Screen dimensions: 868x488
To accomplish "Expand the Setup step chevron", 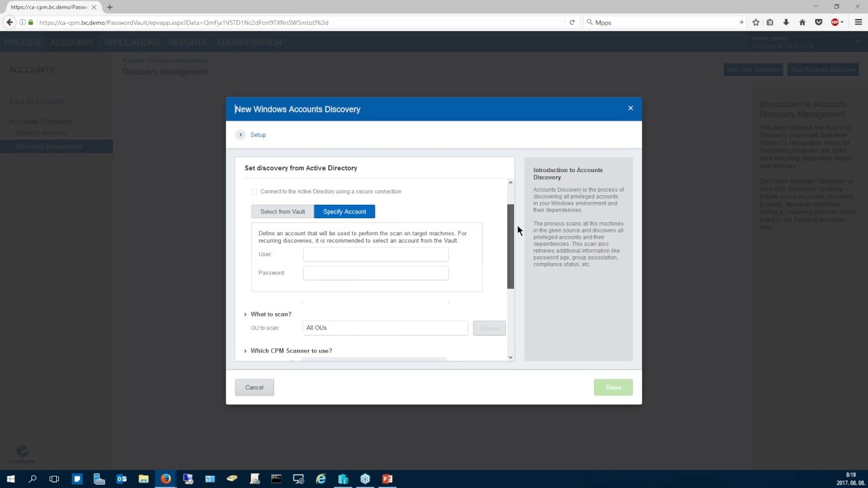I will [240, 135].
